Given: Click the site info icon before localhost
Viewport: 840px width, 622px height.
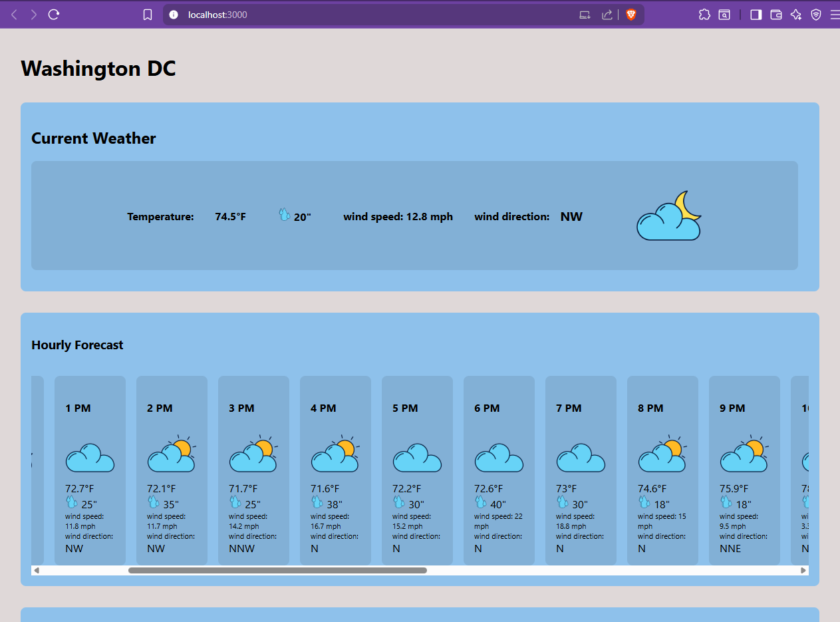Looking at the screenshot, I should click(174, 15).
